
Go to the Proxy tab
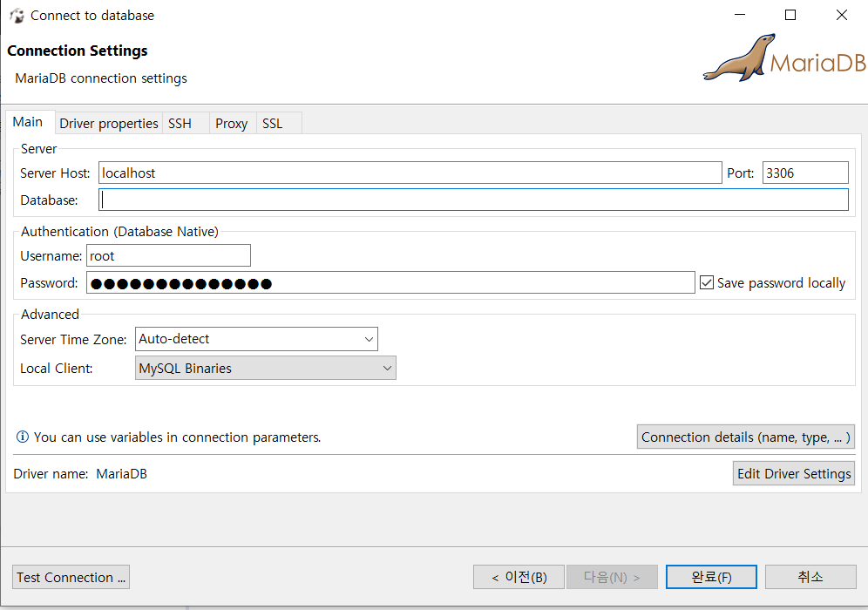click(x=232, y=124)
